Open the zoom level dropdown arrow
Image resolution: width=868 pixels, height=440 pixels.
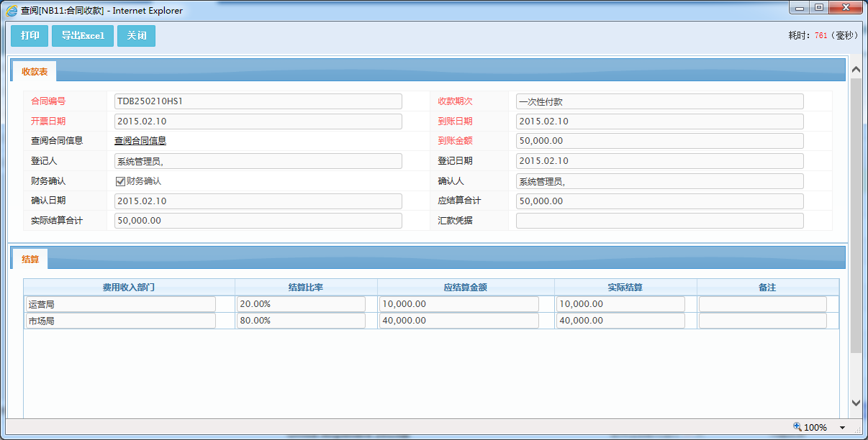point(843,428)
